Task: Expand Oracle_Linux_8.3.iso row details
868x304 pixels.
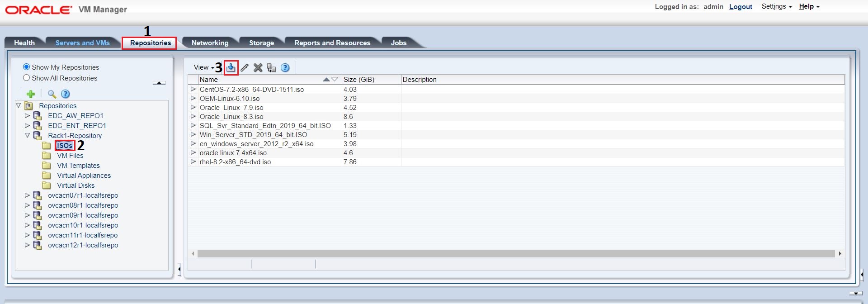Action: point(193,117)
